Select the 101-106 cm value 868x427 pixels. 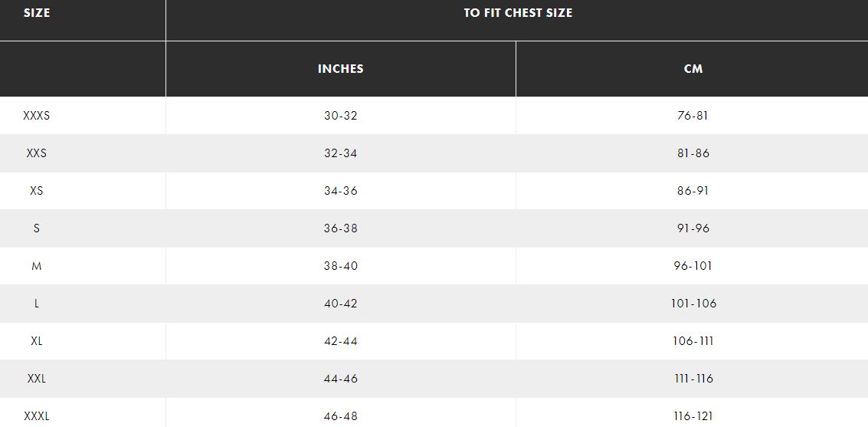pyautogui.click(x=693, y=304)
